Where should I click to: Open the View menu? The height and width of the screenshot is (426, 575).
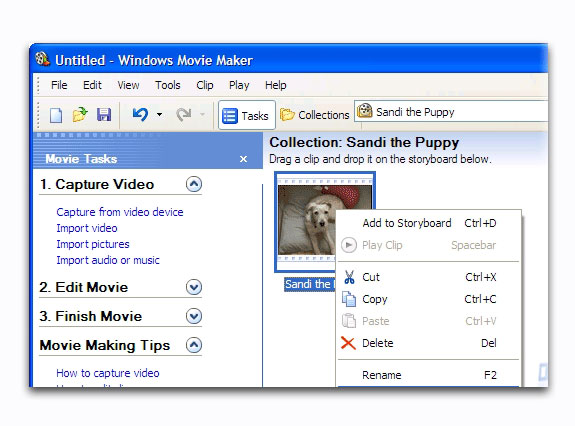pyautogui.click(x=128, y=85)
